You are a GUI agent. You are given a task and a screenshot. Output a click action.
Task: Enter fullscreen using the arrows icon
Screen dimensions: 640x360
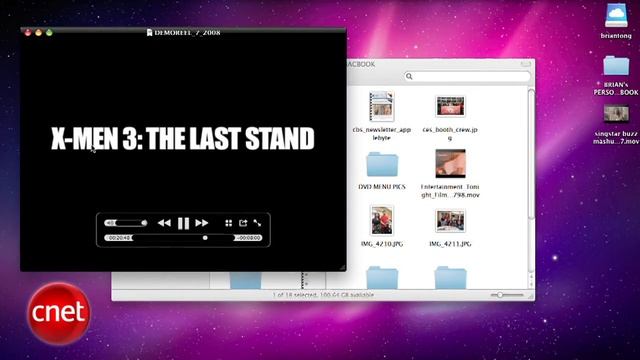[257, 223]
